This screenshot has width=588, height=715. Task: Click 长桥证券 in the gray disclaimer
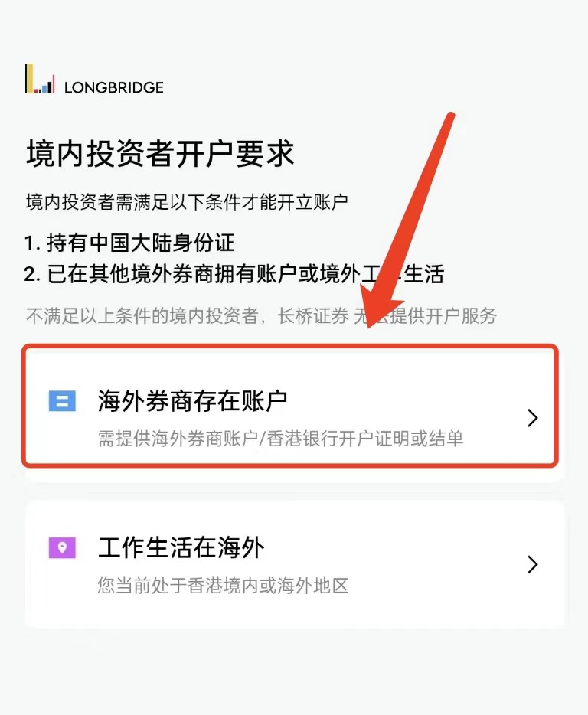click(x=313, y=316)
